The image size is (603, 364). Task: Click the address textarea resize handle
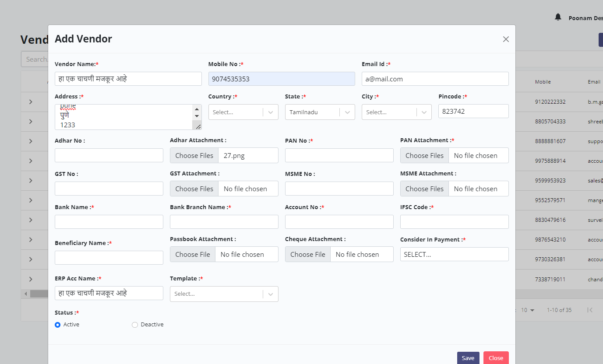point(198,126)
